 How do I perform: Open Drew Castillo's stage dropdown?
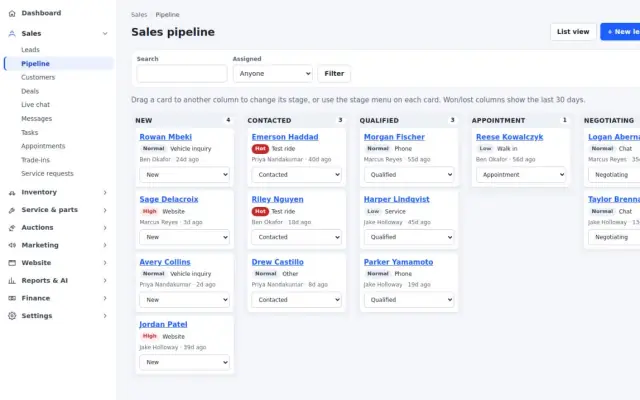(x=296, y=300)
